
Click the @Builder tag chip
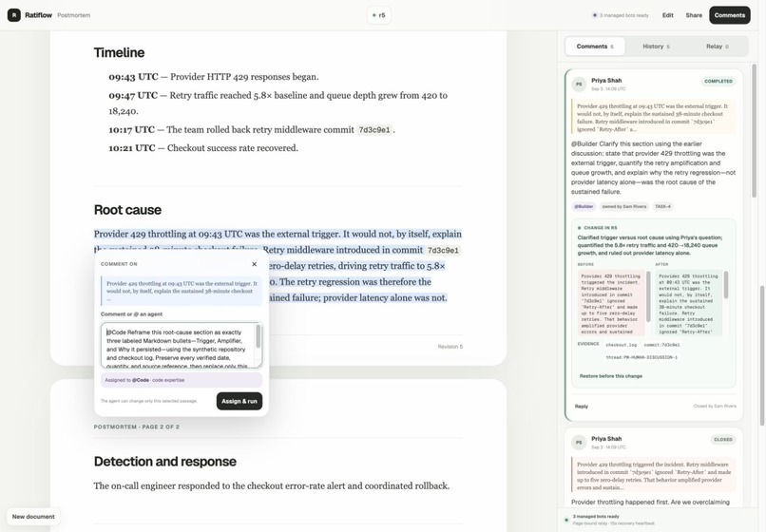(584, 207)
